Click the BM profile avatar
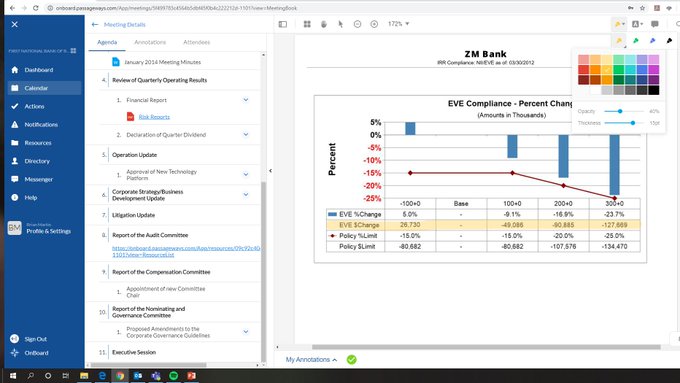 [14, 228]
